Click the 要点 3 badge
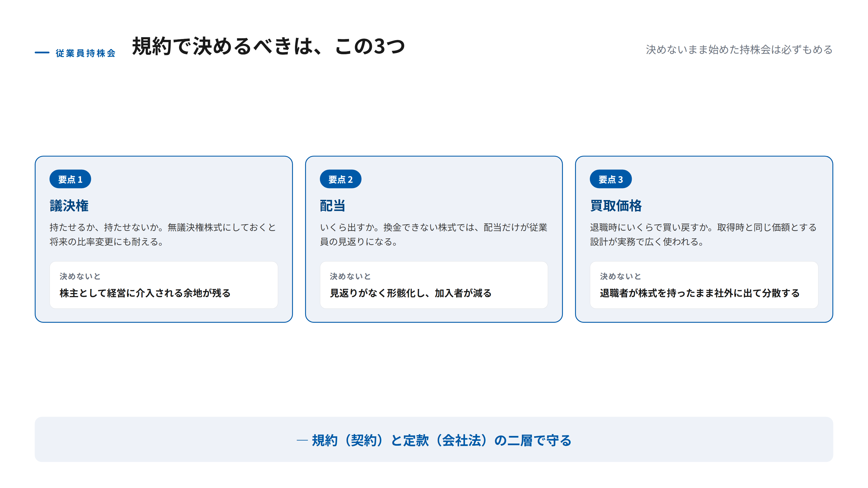Screen dimensions: 868x488 (611, 179)
